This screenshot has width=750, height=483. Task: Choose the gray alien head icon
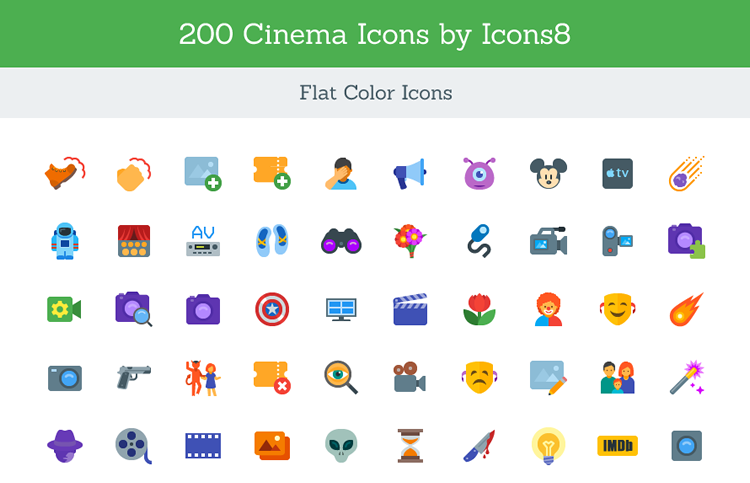tap(341, 445)
